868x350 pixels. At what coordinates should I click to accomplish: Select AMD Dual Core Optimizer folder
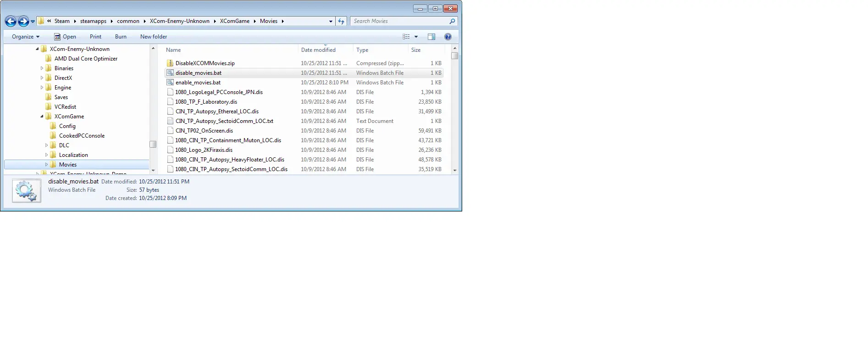[86, 59]
